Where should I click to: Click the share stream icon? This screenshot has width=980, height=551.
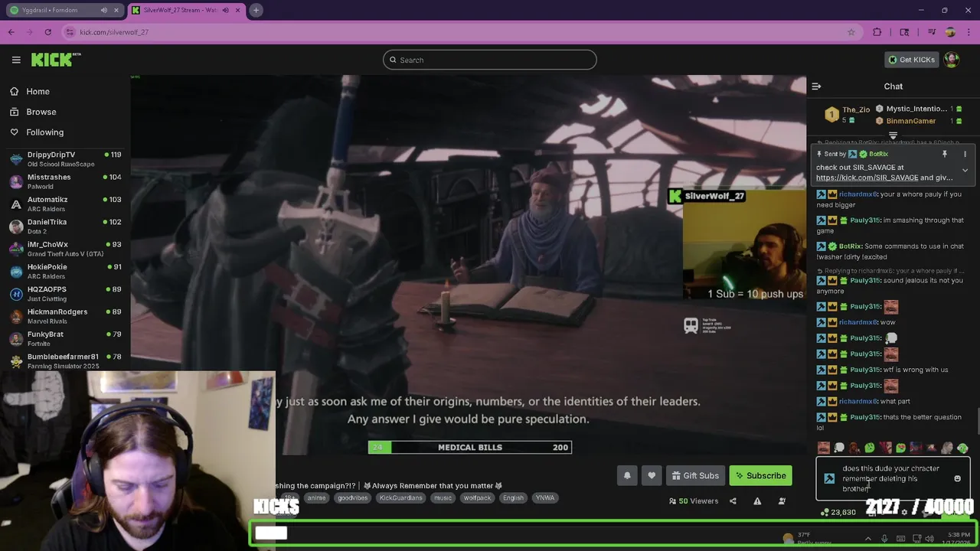[733, 501]
